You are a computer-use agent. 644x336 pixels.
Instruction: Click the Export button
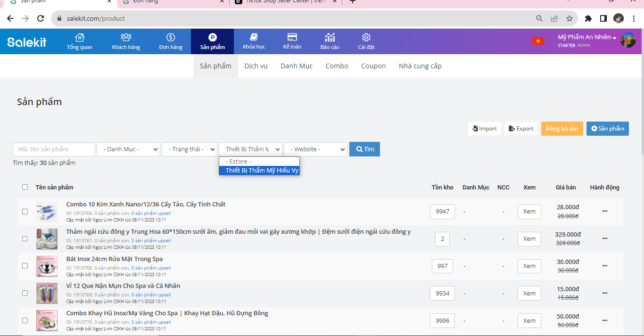(x=521, y=129)
